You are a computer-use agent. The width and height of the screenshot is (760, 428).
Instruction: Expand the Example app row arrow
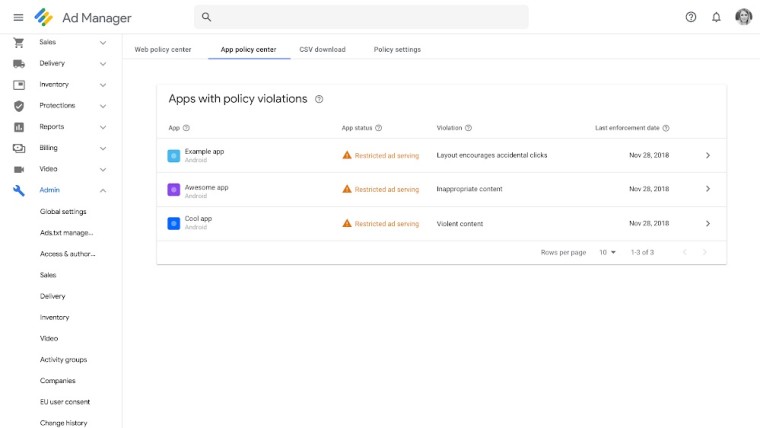click(x=708, y=155)
